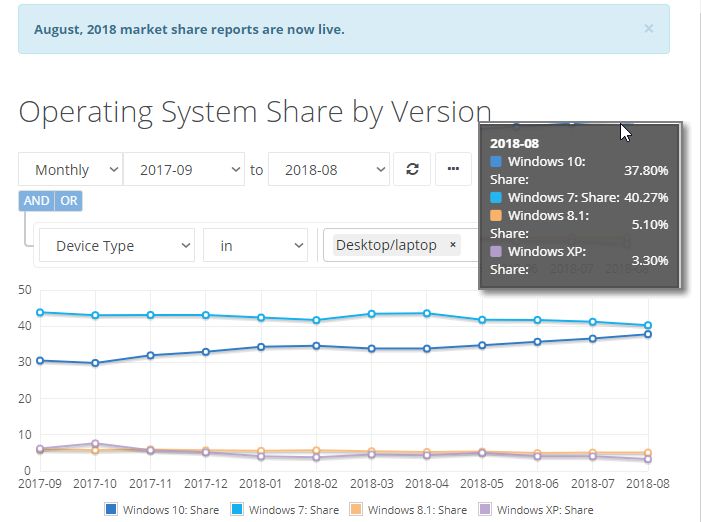
Task: Open the 'in' operator dropdown
Action: tap(255, 245)
